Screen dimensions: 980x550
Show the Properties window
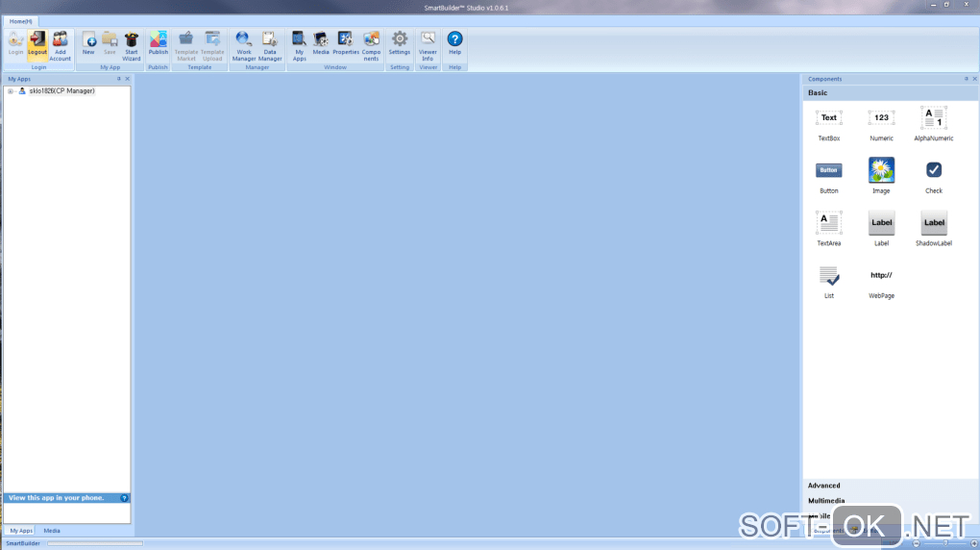coord(346,44)
